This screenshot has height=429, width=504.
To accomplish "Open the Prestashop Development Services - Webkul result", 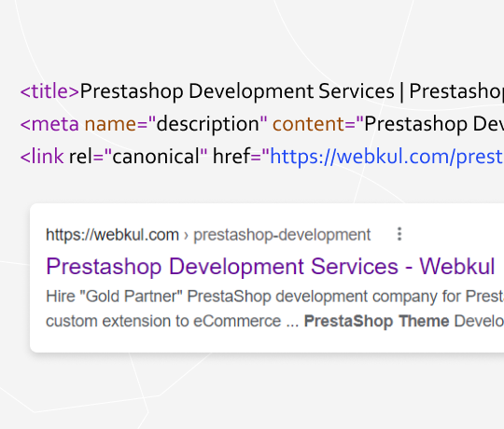I will click(271, 267).
